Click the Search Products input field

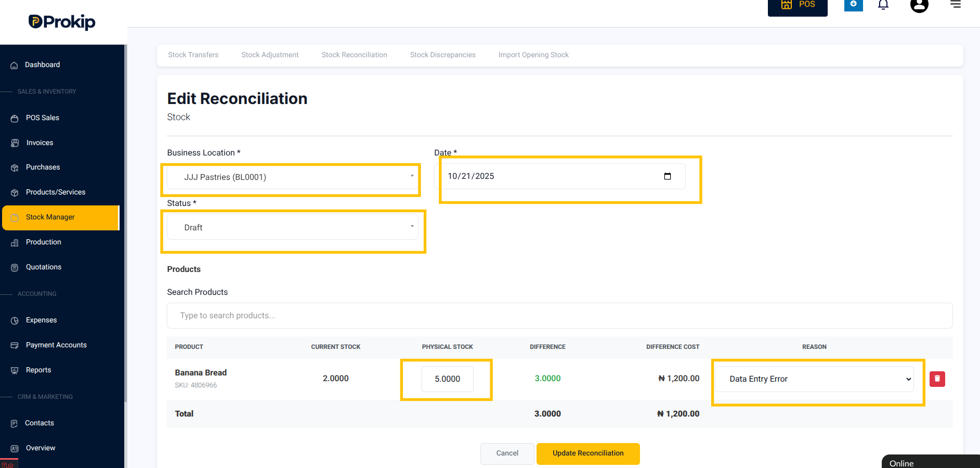pos(560,316)
